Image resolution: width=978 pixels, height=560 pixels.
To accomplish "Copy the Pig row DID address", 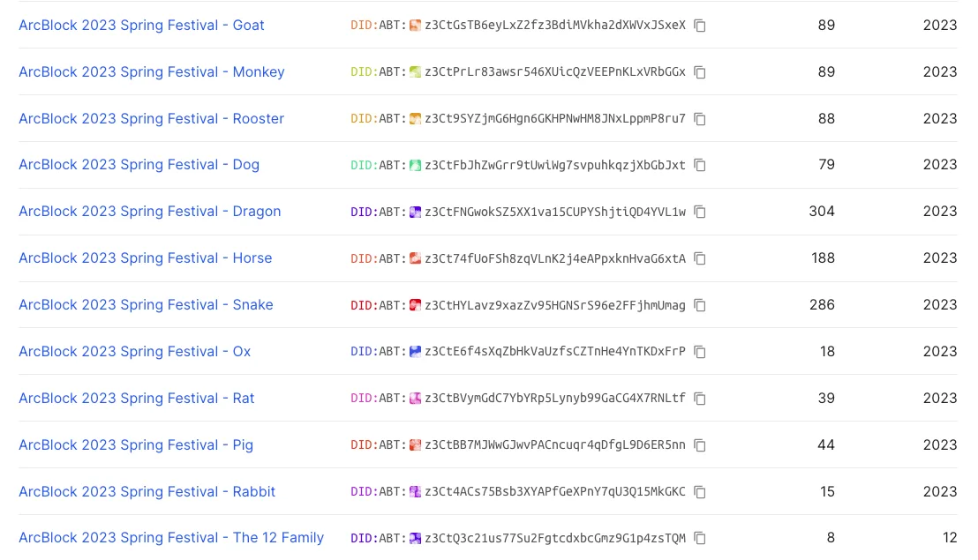I will (700, 445).
